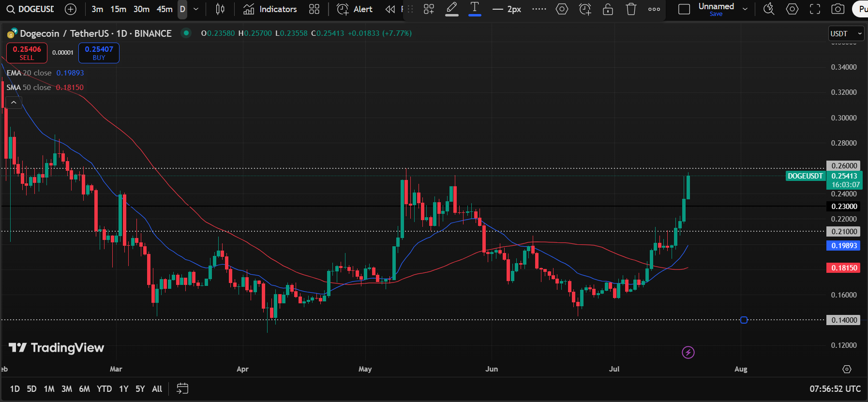Image resolution: width=868 pixels, height=402 pixels.
Task: Set the range to 1M
Action: pyautogui.click(x=49, y=389)
